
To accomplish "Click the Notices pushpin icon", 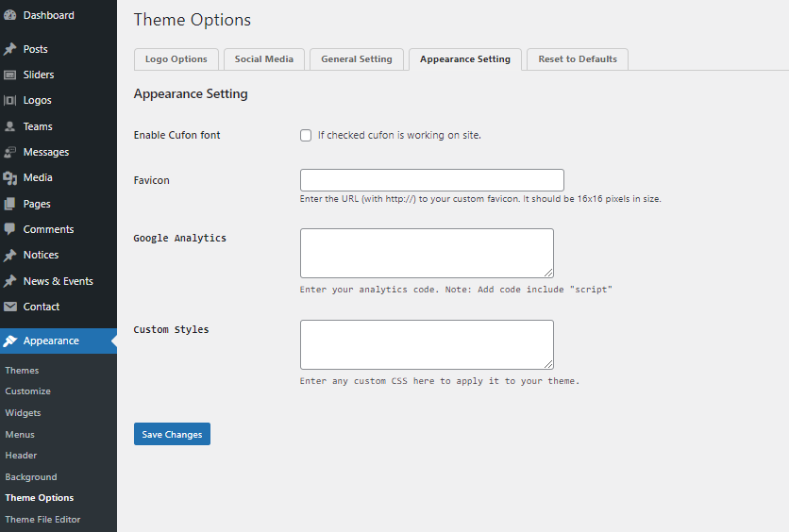I will pyautogui.click(x=9, y=256).
